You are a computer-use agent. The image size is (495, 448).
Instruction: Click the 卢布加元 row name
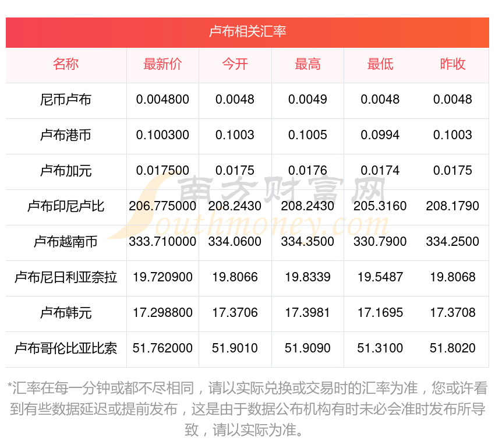pos(66,171)
